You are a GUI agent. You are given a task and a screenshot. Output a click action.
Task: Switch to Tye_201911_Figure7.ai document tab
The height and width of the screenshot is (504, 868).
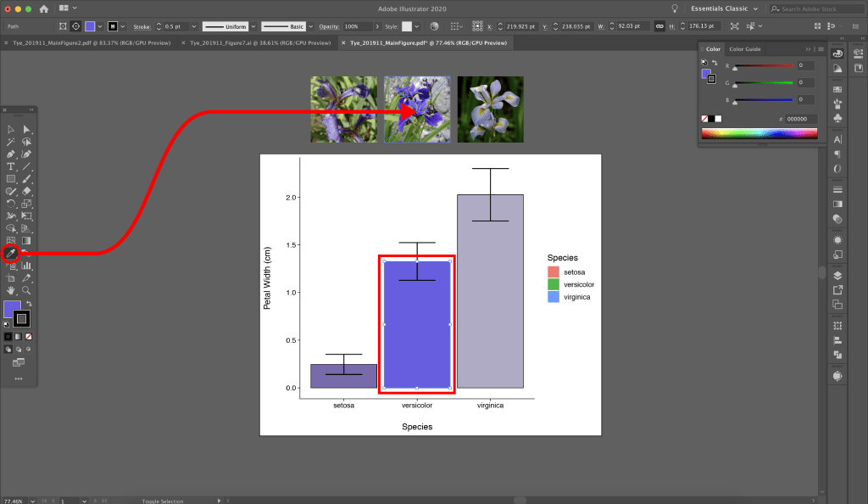point(257,42)
